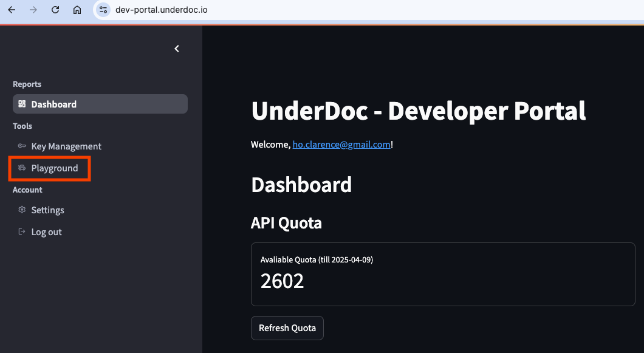The height and width of the screenshot is (353, 644).
Task: Click the quota value 2602
Action: (282, 281)
